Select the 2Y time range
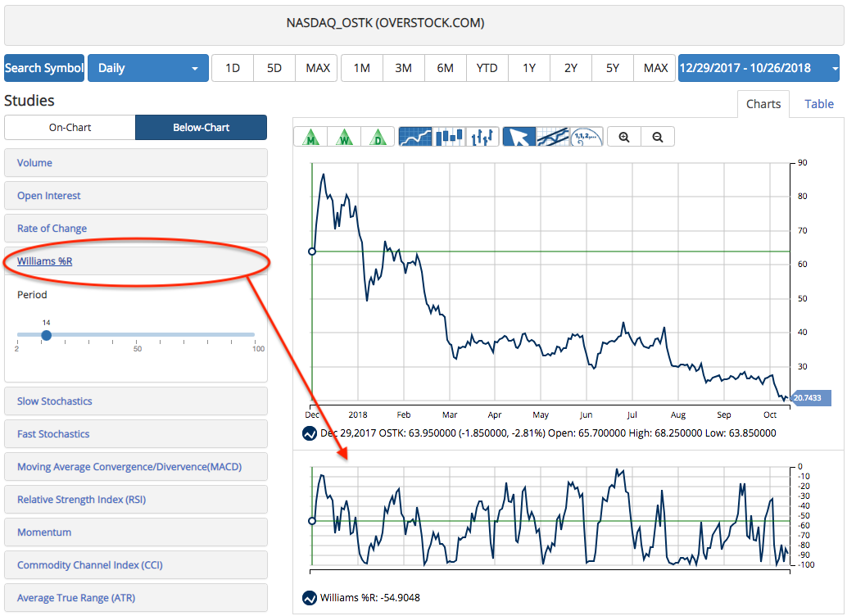 coord(570,68)
